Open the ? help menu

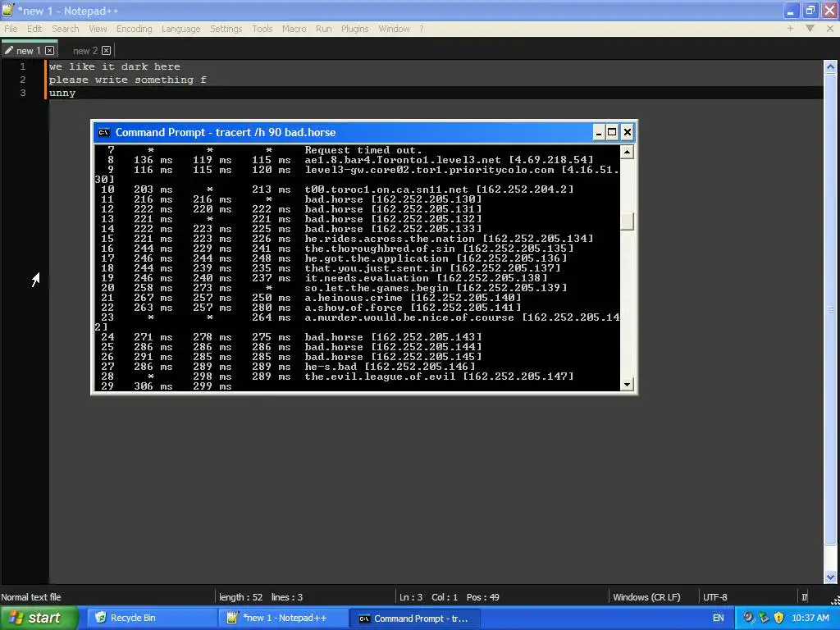pos(422,29)
